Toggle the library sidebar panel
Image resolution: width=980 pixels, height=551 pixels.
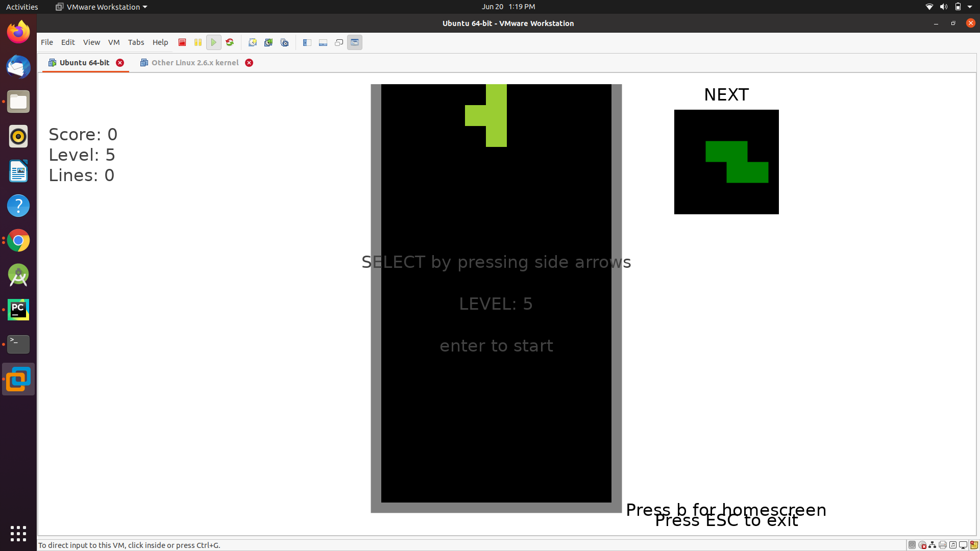click(307, 42)
